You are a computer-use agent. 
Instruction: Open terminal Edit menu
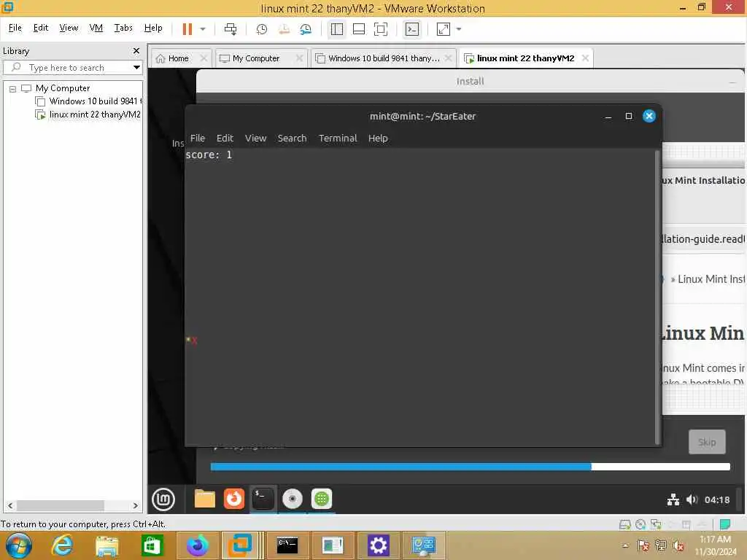pos(225,138)
